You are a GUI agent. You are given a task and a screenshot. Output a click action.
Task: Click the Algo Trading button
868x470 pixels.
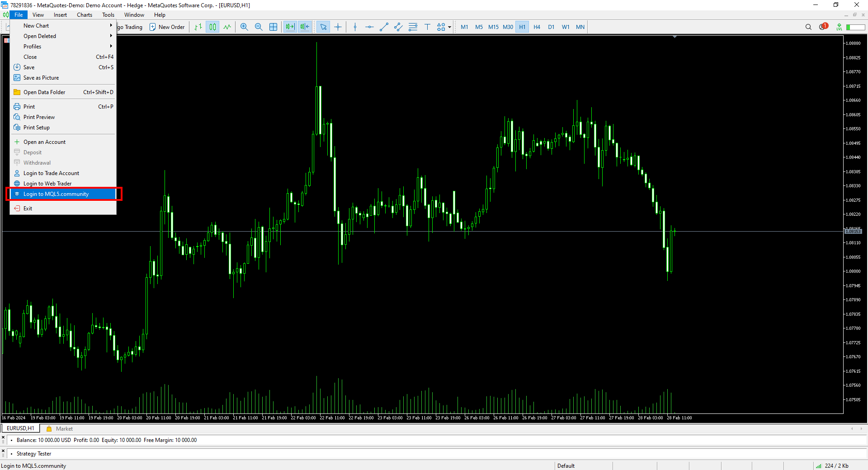(130, 27)
